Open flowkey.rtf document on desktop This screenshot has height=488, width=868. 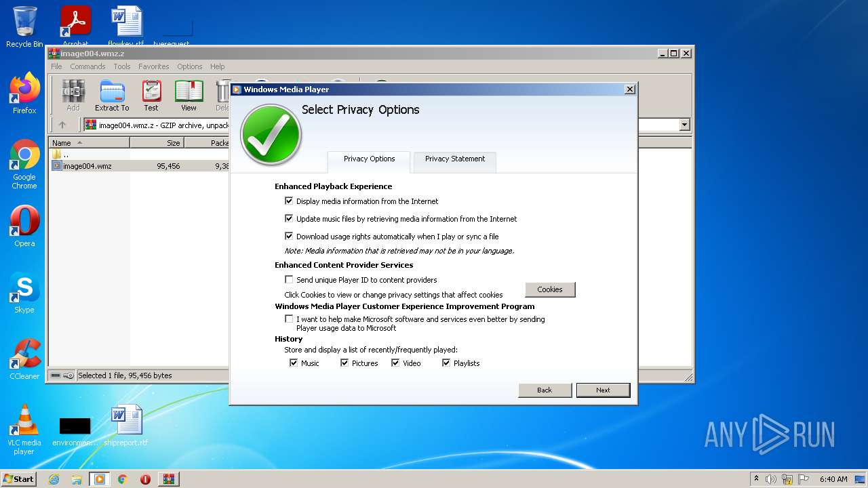[127, 26]
